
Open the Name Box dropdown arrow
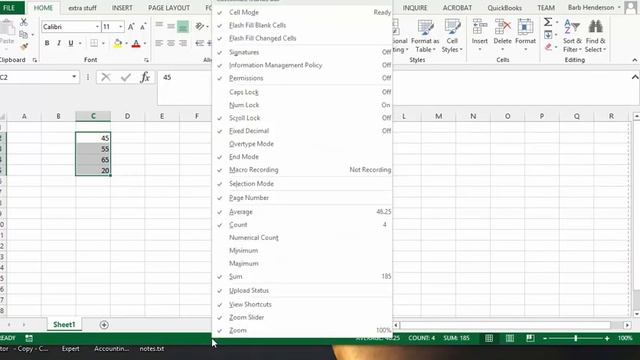74,77
